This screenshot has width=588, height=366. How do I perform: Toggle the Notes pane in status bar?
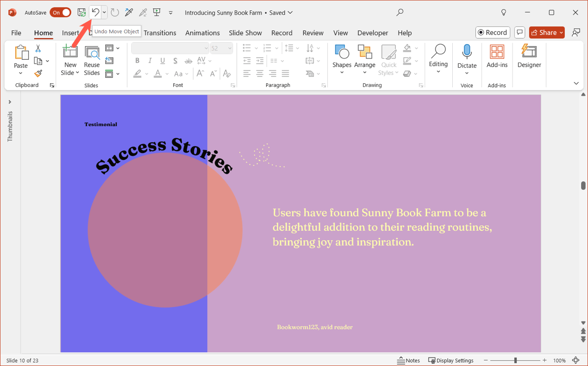click(409, 360)
